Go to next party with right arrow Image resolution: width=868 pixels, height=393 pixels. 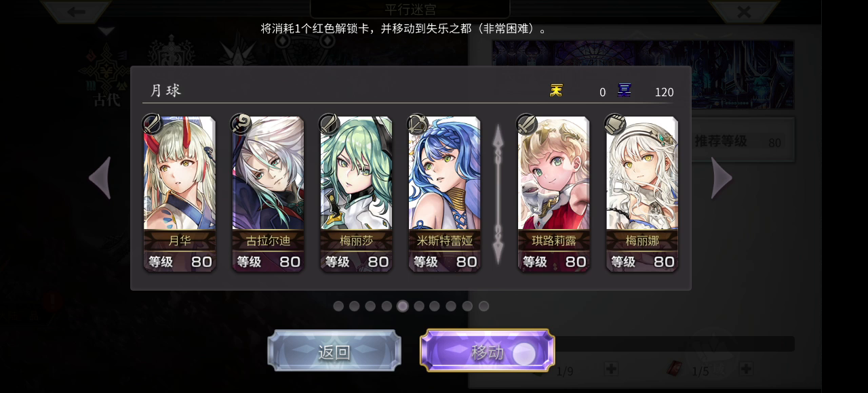pyautogui.click(x=721, y=178)
